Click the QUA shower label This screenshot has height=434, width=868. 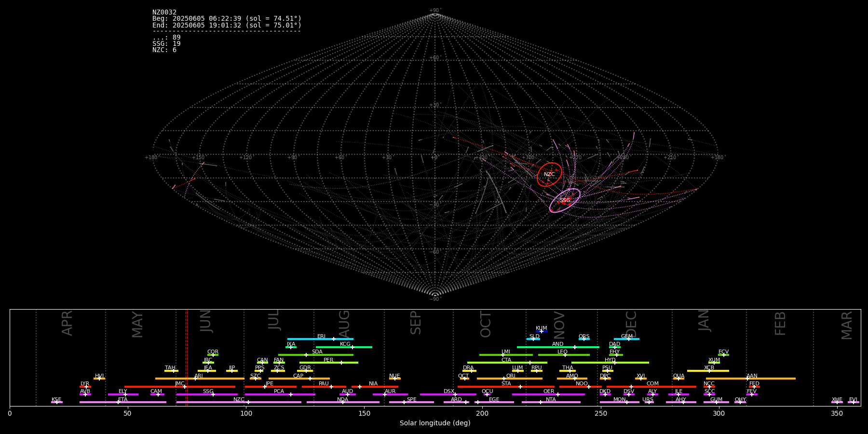click(678, 376)
